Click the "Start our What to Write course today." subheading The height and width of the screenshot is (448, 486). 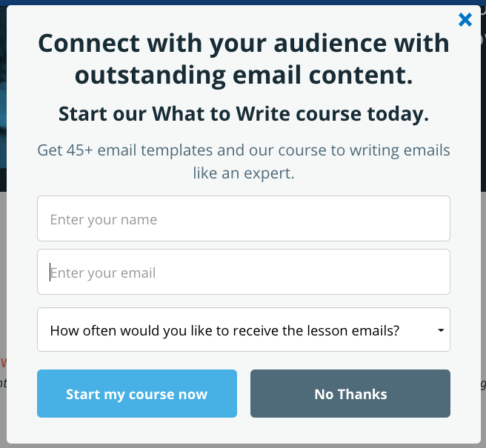pos(244,114)
